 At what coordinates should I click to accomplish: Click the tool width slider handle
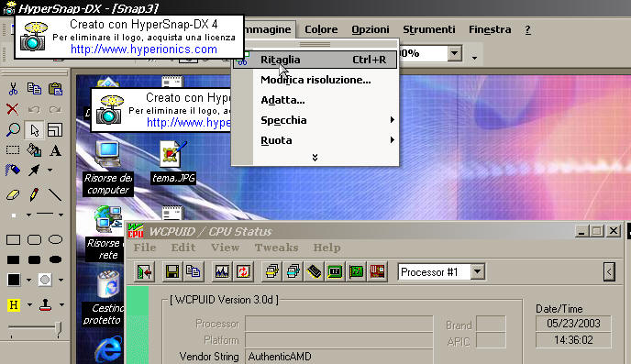pos(59,328)
